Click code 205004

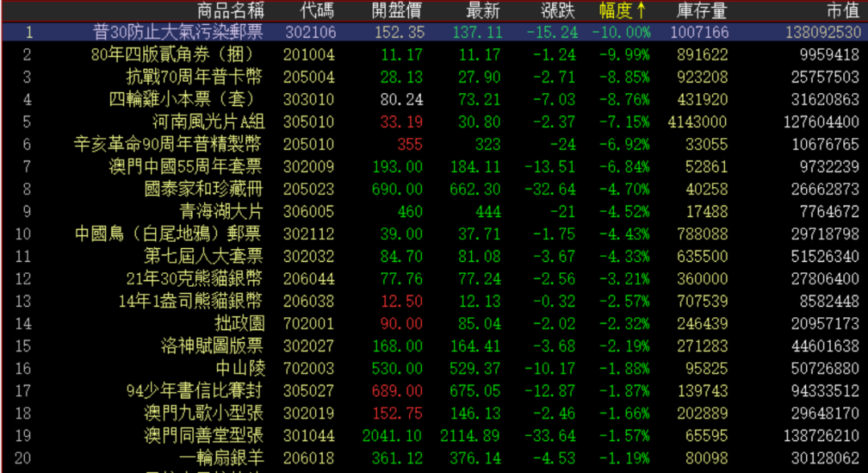[309, 77]
